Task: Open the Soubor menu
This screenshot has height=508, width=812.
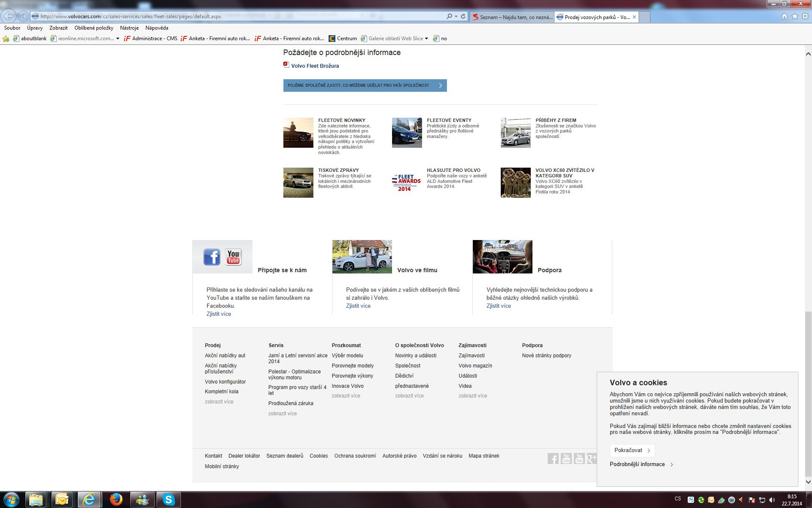Action: point(12,28)
